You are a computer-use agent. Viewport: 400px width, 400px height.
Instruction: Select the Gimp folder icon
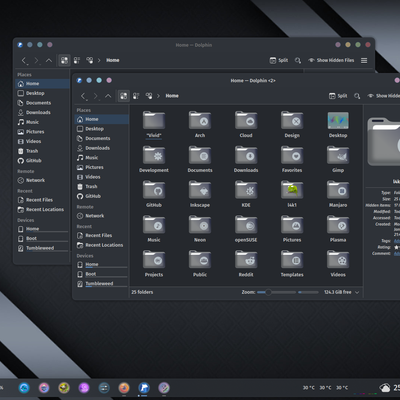[x=338, y=155]
